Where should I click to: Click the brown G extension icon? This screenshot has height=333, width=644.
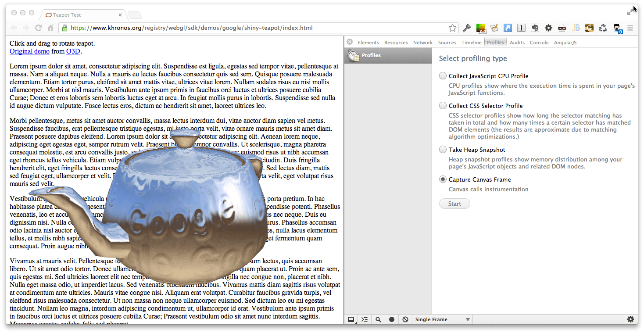[x=589, y=28]
